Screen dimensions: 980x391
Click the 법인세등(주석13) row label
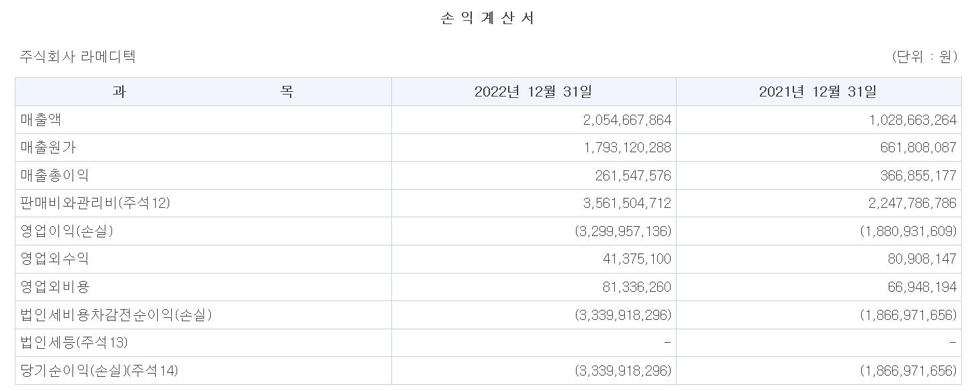(x=74, y=343)
